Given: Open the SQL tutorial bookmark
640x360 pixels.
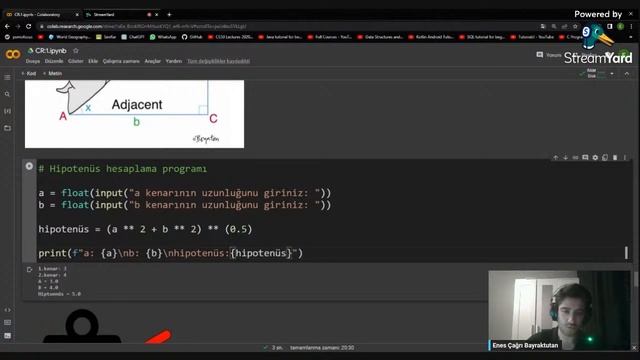Looking at the screenshot, I should (x=482, y=37).
